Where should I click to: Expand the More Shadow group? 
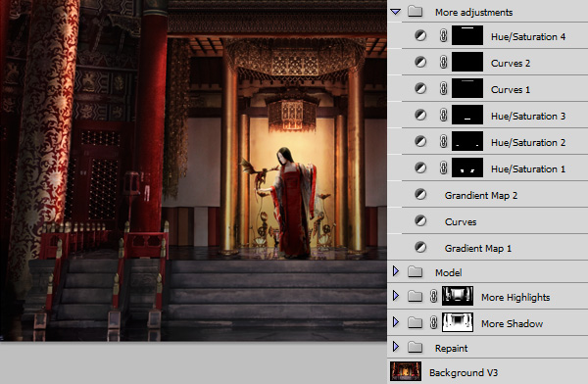[396, 321]
